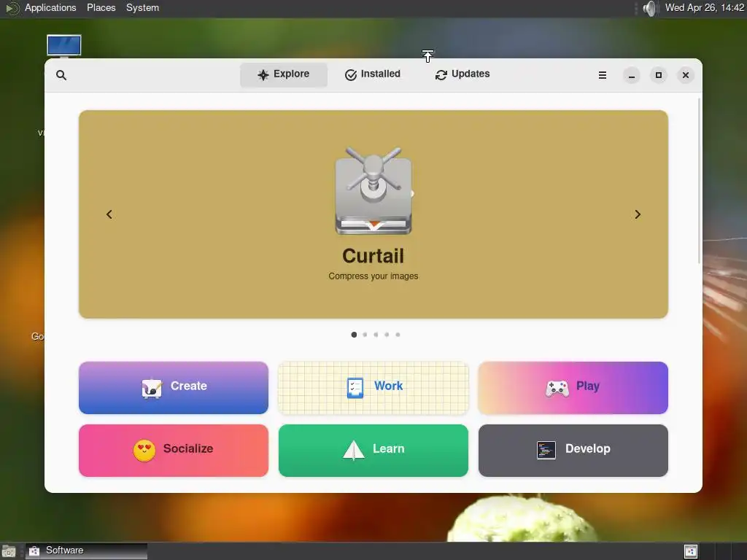Open the Work category
Viewport: 747px width, 560px height.
click(x=373, y=388)
